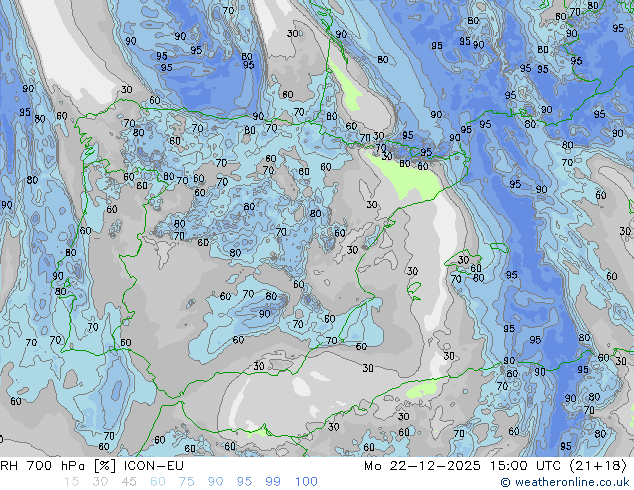
Task: Click the 45 value in the colour legend
Action: coord(129,482)
